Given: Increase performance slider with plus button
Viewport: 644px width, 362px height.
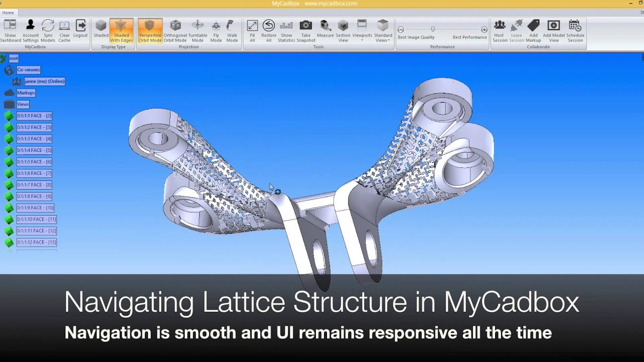Looking at the screenshot, I should pos(484,30).
